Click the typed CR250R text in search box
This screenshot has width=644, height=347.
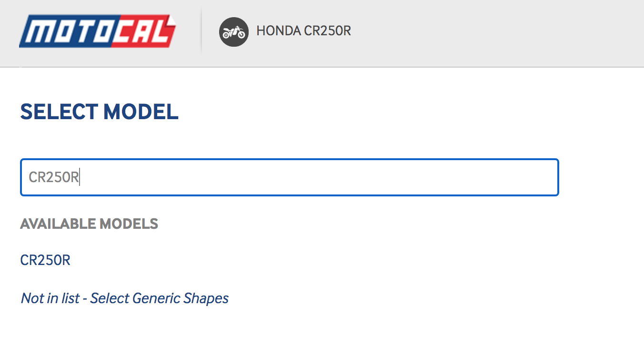(x=53, y=177)
